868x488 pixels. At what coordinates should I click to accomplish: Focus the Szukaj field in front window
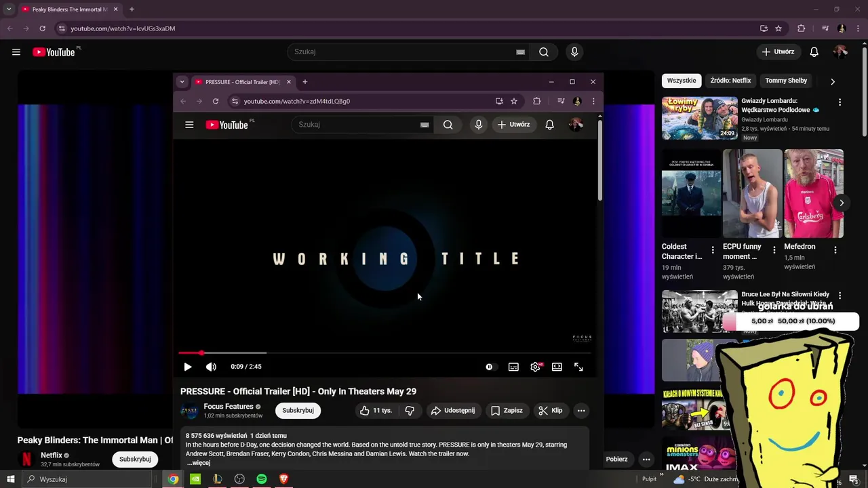356,125
